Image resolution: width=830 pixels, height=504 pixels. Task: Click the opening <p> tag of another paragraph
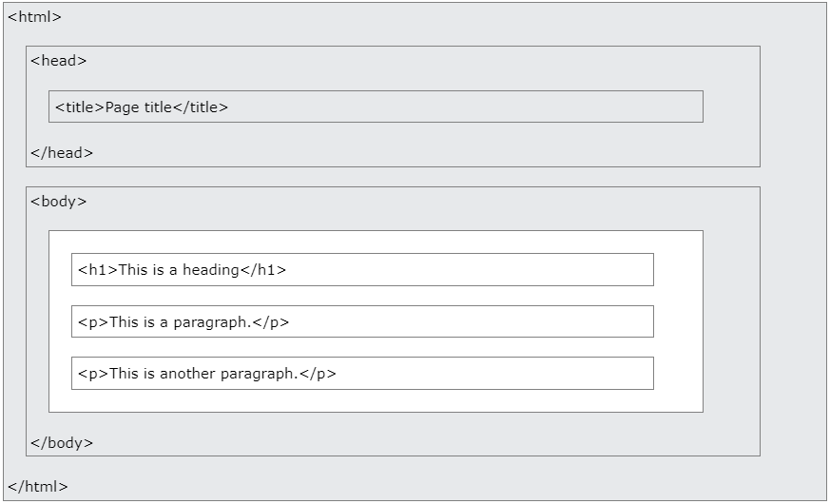93,374
